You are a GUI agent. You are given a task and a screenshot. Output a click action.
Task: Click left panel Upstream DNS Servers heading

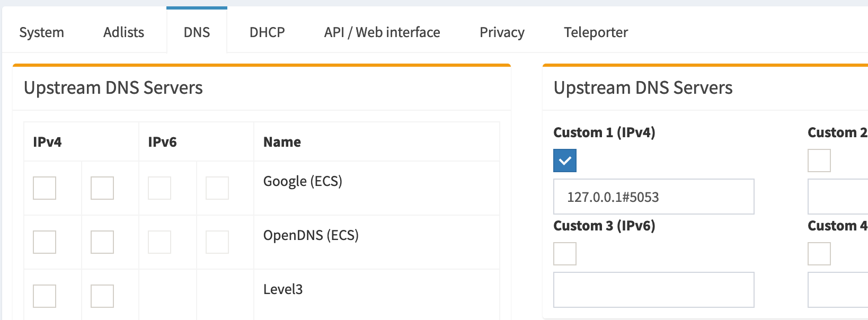pos(113,87)
